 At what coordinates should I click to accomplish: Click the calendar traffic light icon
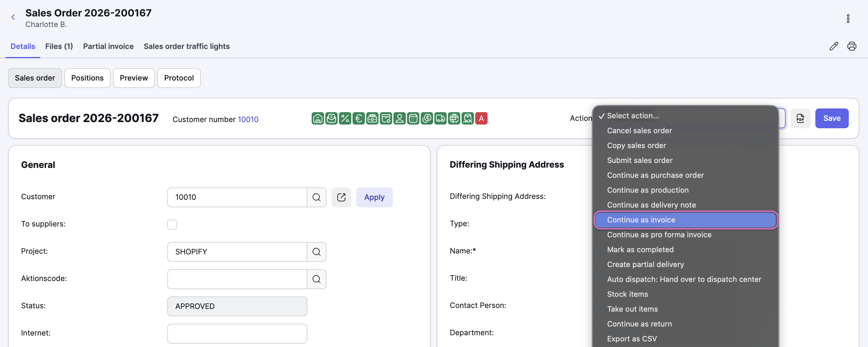click(x=413, y=118)
